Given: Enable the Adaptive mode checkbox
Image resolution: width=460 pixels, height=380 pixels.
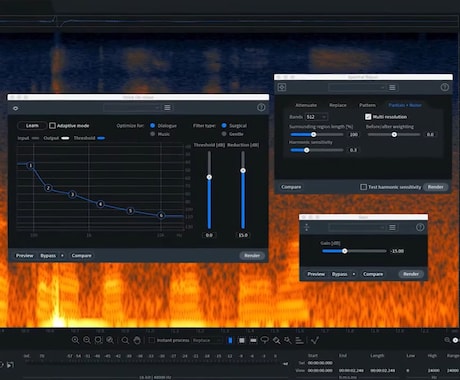Looking at the screenshot, I should [52, 125].
